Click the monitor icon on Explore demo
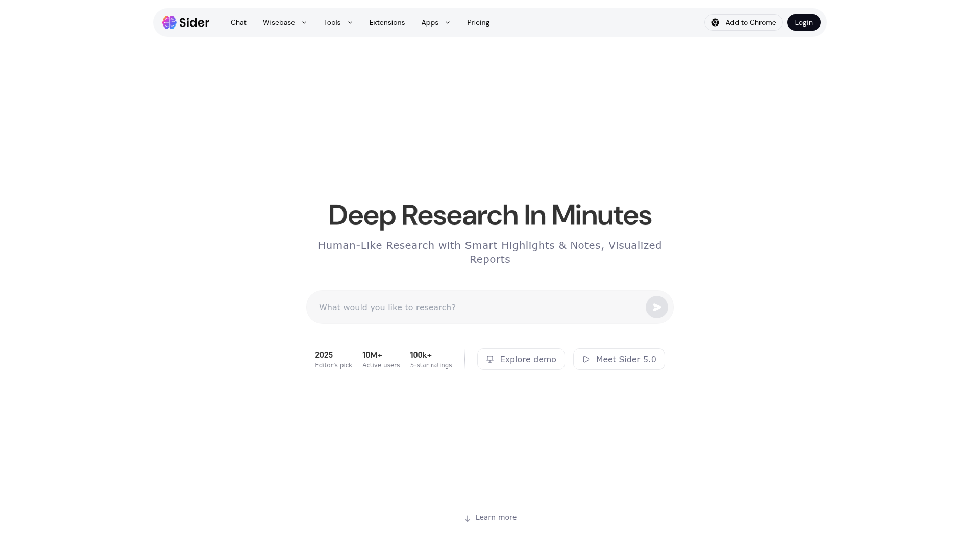The image size is (980, 551). pyautogui.click(x=490, y=359)
